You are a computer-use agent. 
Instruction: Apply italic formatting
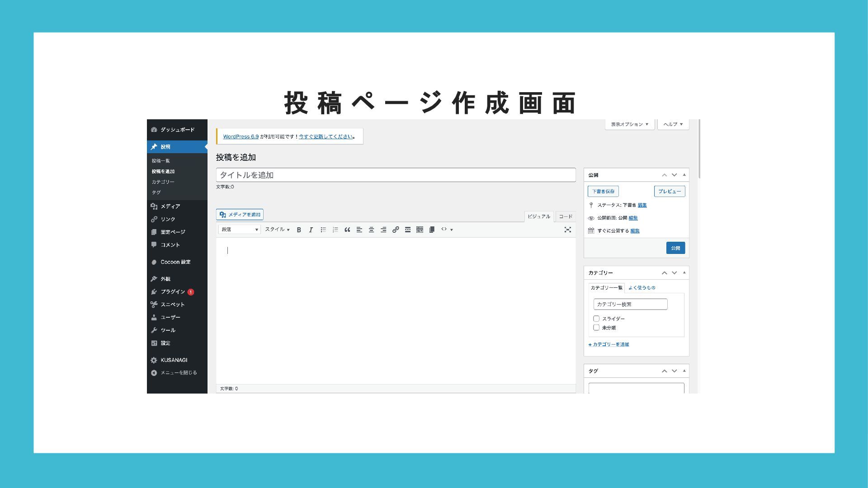pos(311,230)
